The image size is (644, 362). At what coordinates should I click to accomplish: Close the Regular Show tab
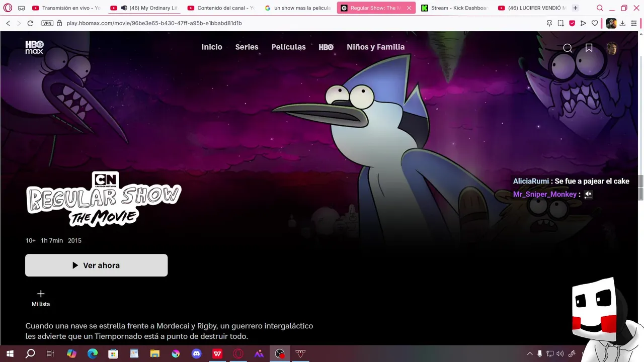click(x=409, y=8)
